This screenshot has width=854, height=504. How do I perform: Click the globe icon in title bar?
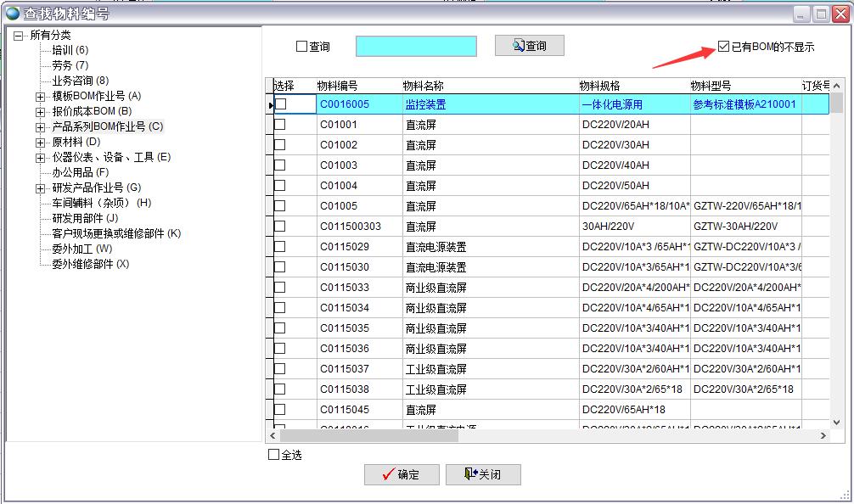click(x=12, y=14)
